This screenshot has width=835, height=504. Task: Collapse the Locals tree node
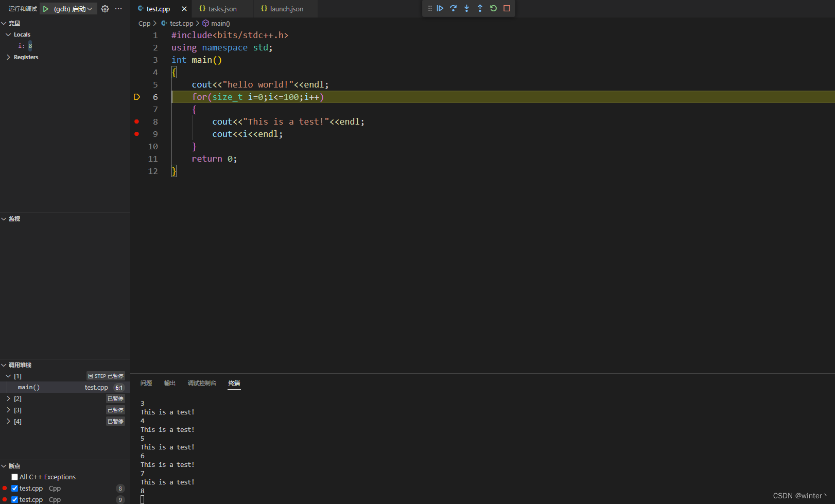[x=8, y=34]
